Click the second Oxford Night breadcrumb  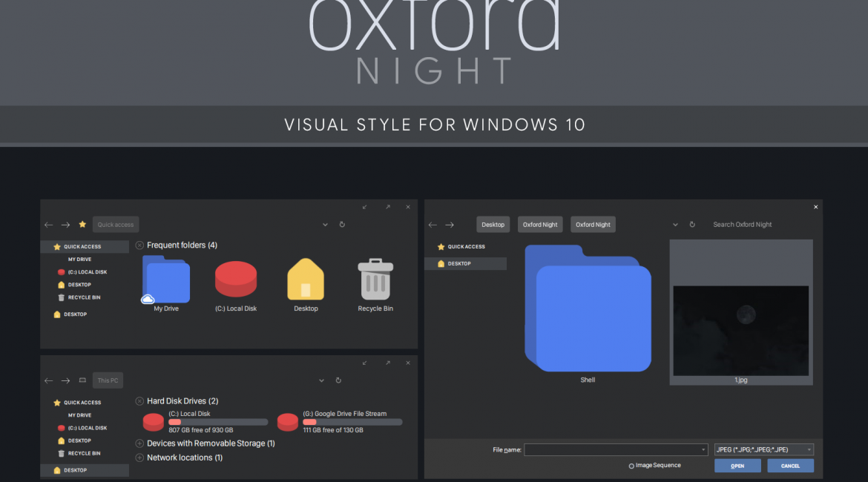point(593,225)
